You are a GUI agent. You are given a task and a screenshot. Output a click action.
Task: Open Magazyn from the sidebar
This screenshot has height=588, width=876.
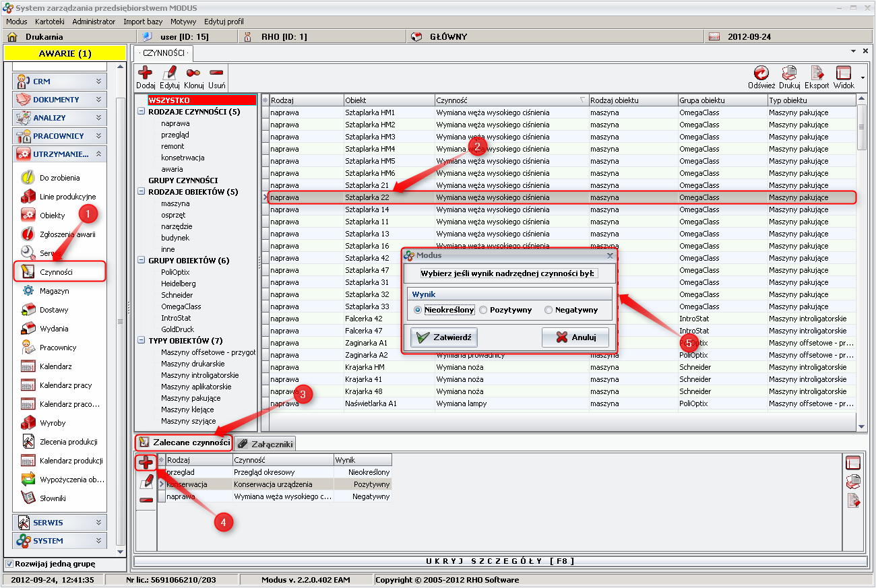pyautogui.click(x=54, y=291)
